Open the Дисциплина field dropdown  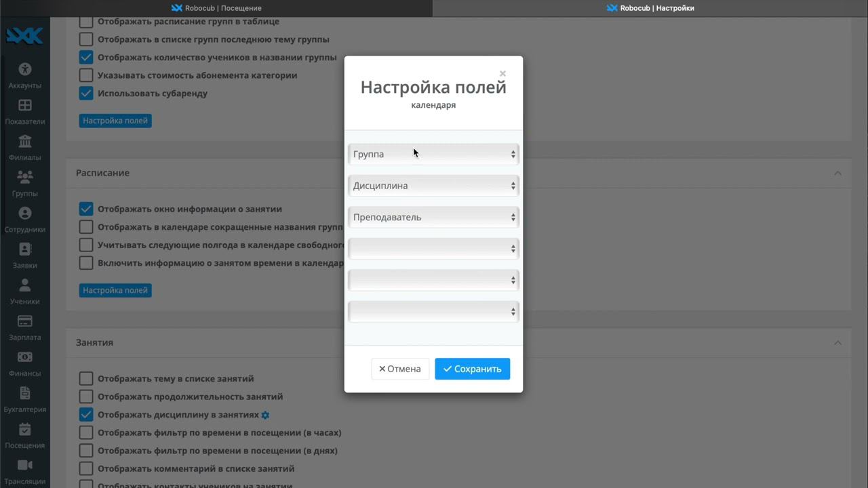tap(433, 186)
